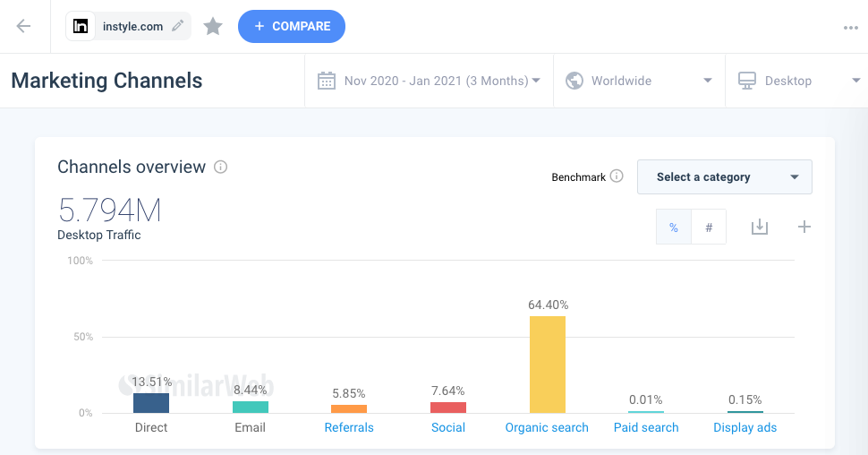Click the desktop monitor icon
The width and height of the screenshot is (868, 455).
point(747,81)
